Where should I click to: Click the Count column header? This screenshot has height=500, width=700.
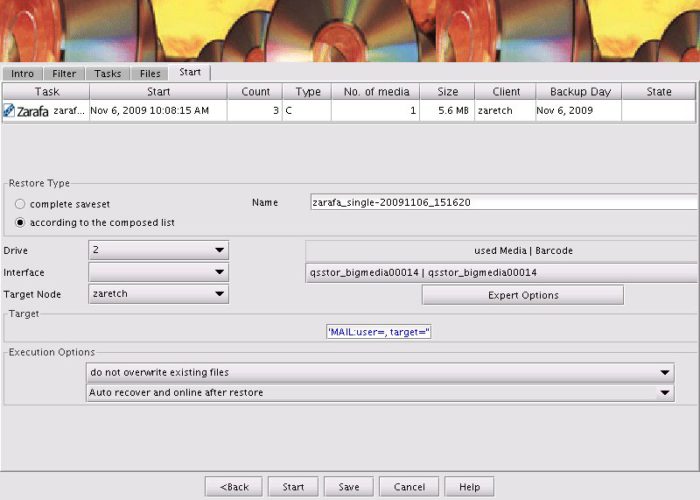click(255, 92)
